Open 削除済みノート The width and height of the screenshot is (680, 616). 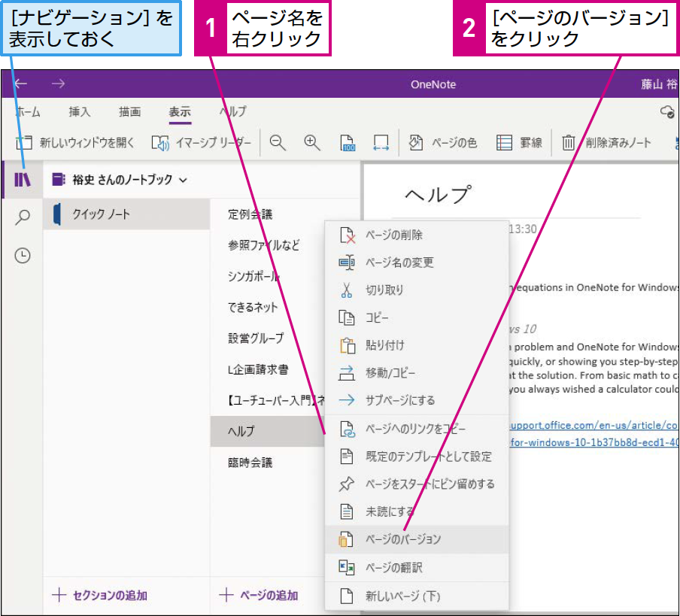coord(606,142)
